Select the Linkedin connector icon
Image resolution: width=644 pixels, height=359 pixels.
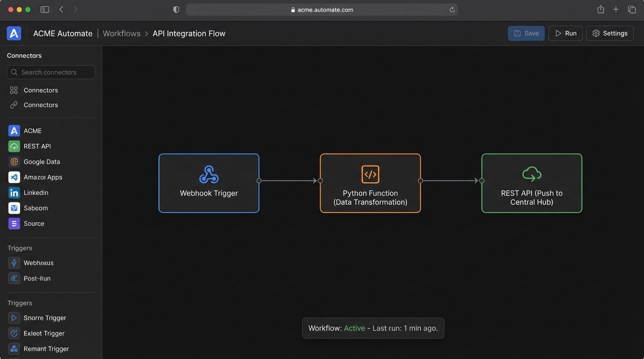pos(14,193)
